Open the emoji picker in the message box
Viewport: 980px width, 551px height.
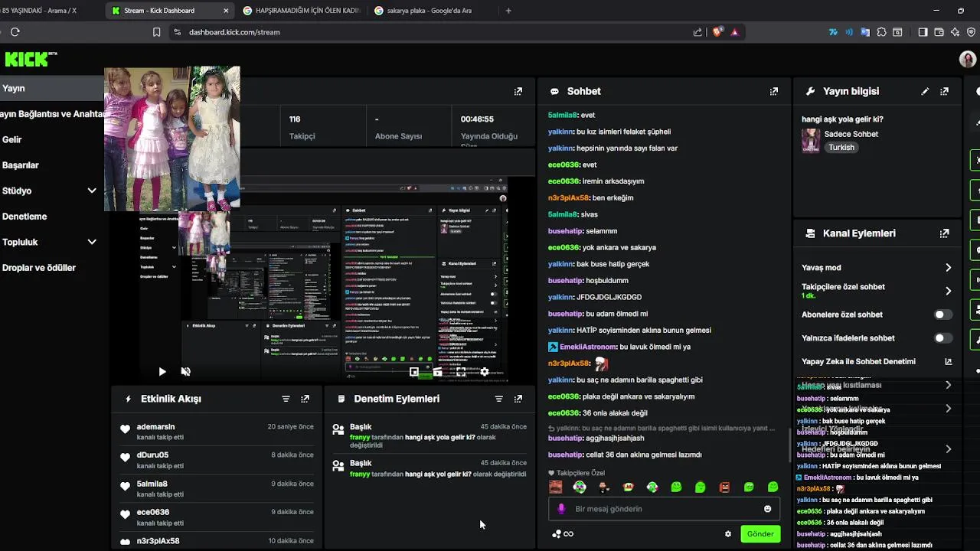pyautogui.click(x=767, y=509)
